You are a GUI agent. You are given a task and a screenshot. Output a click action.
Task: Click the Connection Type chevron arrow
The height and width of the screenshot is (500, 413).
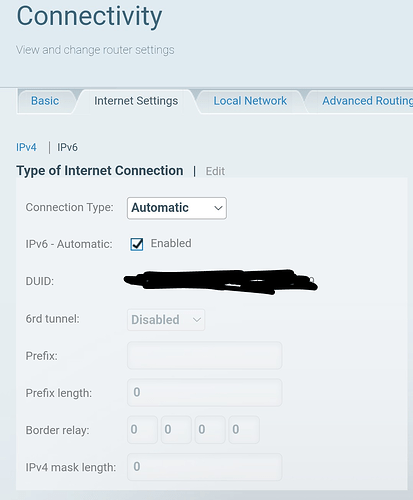(218, 208)
